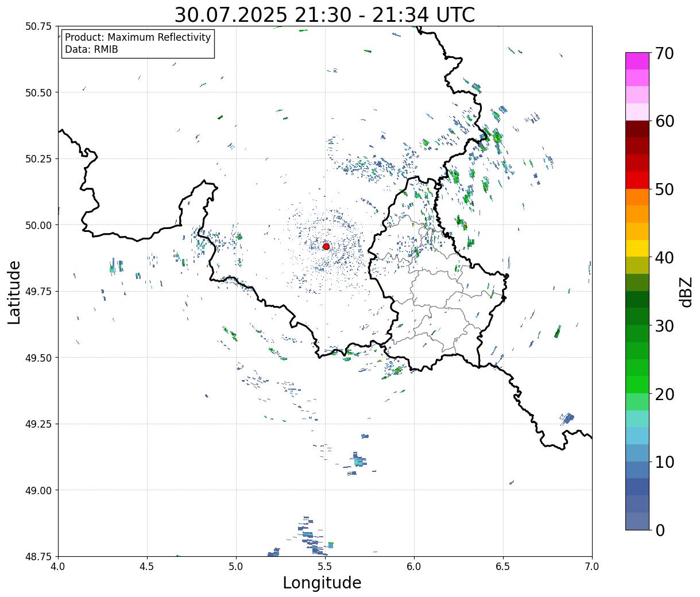Click the red radar site marker
Image resolution: width=700 pixels, height=597 pixels.
pyautogui.click(x=326, y=246)
